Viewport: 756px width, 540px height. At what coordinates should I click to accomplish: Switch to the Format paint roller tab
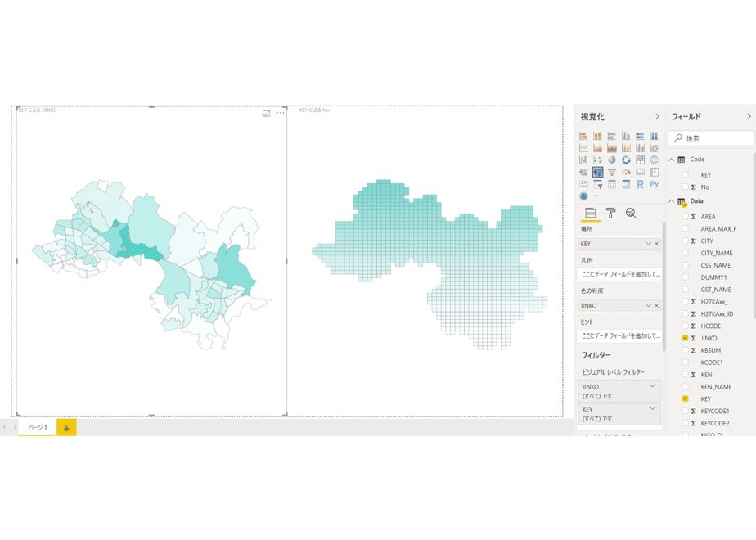[610, 213]
